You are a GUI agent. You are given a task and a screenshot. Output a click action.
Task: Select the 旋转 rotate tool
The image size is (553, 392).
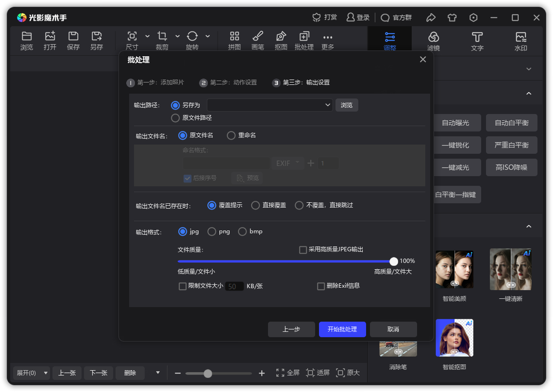click(192, 41)
